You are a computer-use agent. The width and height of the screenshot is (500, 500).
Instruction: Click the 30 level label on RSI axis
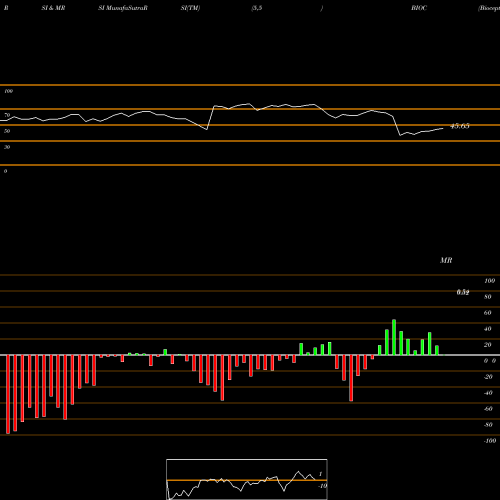(x=7, y=147)
